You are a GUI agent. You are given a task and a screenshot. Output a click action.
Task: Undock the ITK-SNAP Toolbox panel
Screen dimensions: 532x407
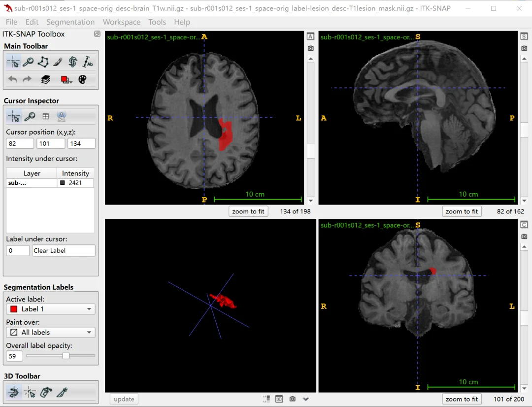(98, 34)
